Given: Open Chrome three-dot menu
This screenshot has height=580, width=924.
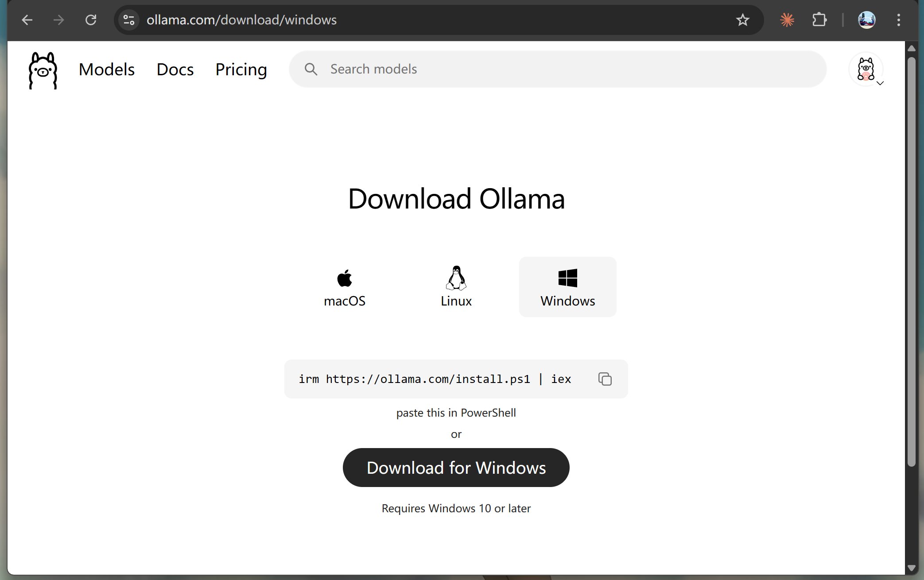Looking at the screenshot, I should [x=898, y=20].
